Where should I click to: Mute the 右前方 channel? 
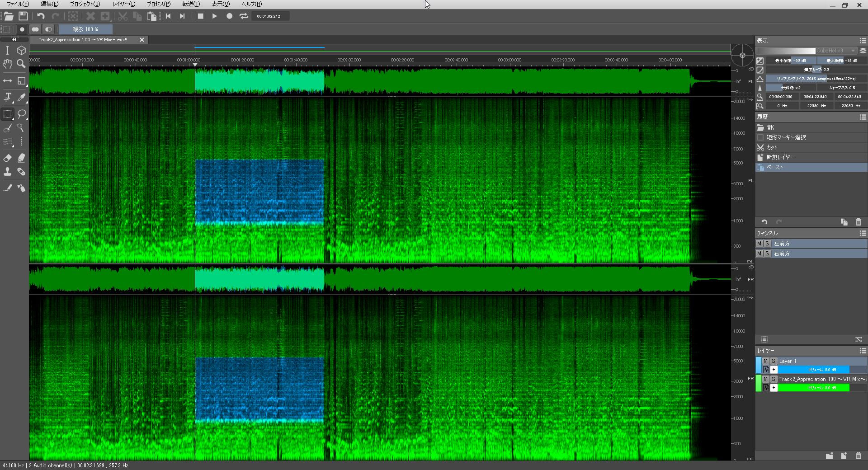point(759,254)
